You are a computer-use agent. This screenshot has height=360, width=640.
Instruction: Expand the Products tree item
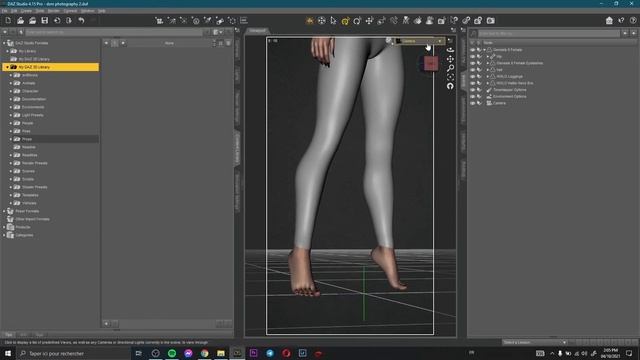pos(4,227)
